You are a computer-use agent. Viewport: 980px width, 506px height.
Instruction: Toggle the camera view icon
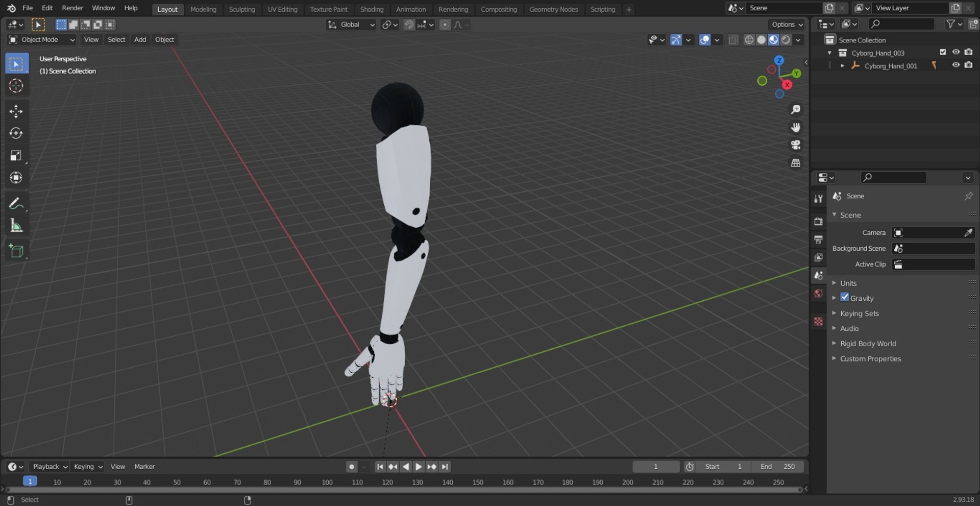[795, 145]
